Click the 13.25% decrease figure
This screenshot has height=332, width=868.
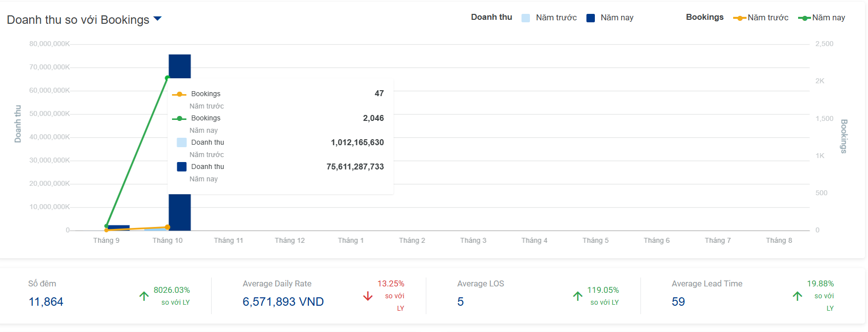point(391,283)
